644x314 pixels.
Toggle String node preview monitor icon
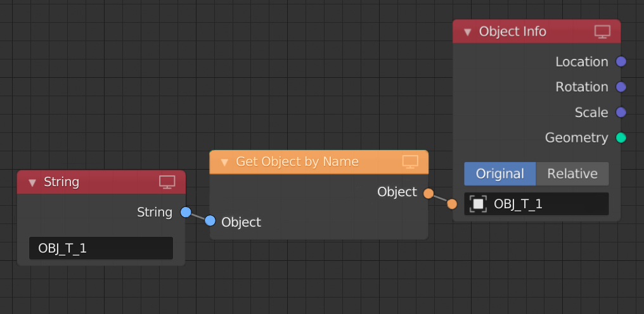click(x=167, y=182)
